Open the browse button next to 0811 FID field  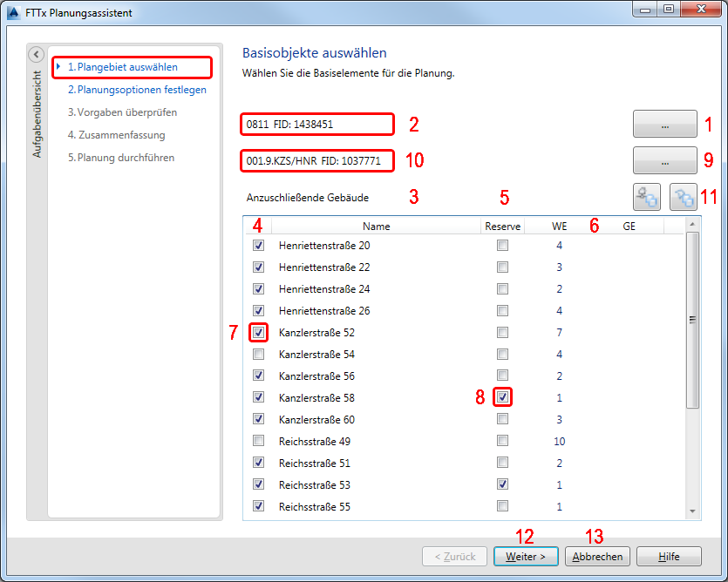(664, 125)
